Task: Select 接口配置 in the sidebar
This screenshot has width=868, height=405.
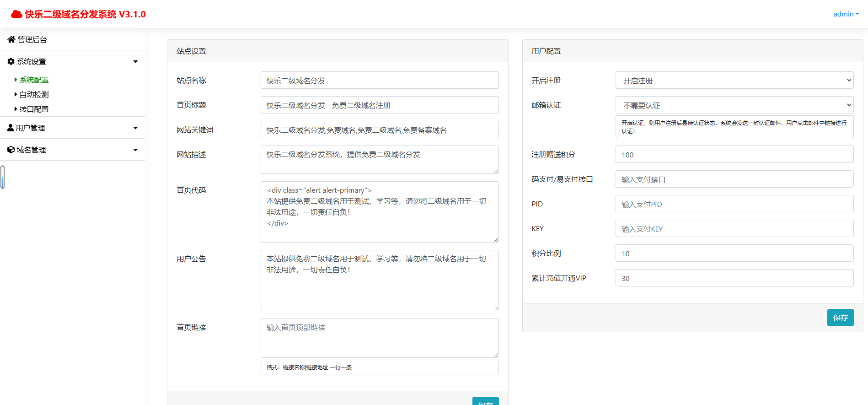Action: pos(34,109)
